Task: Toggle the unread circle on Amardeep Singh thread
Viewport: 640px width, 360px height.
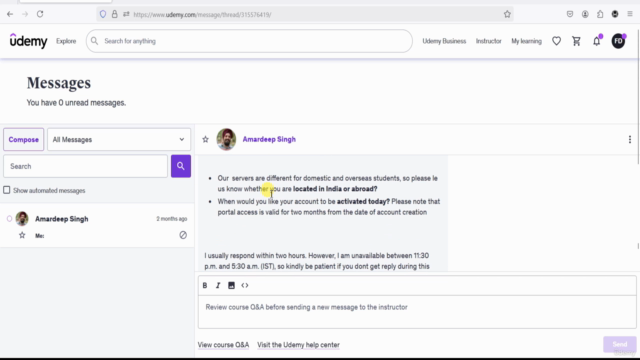Action: click(9, 219)
